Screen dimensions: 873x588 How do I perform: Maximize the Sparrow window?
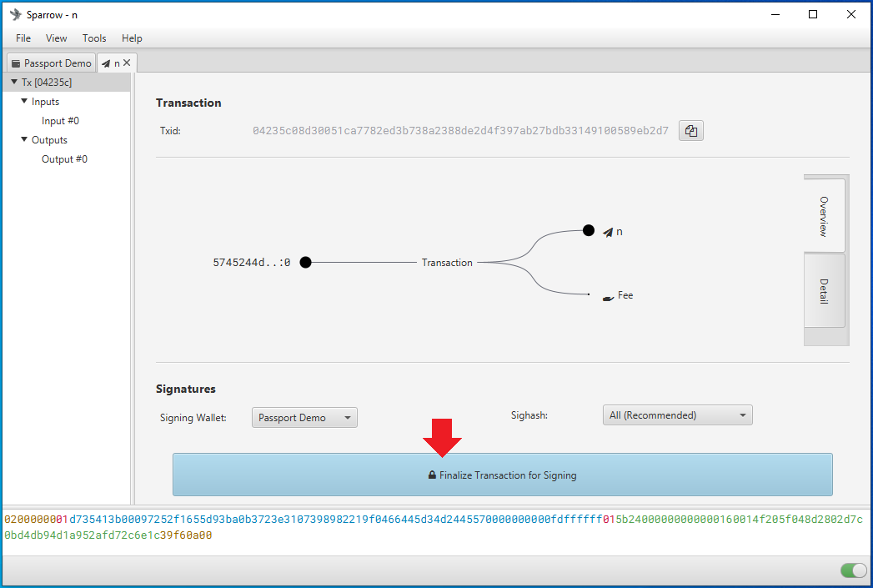[813, 14]
